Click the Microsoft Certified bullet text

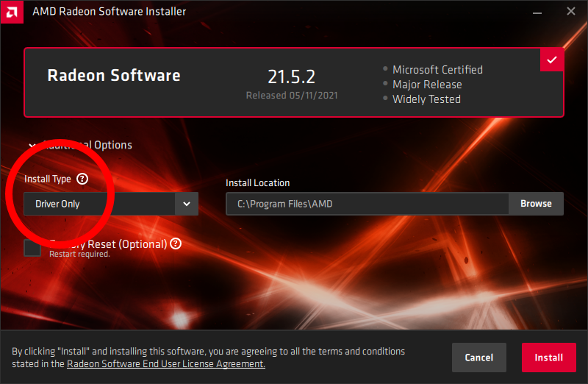[437, 70]
